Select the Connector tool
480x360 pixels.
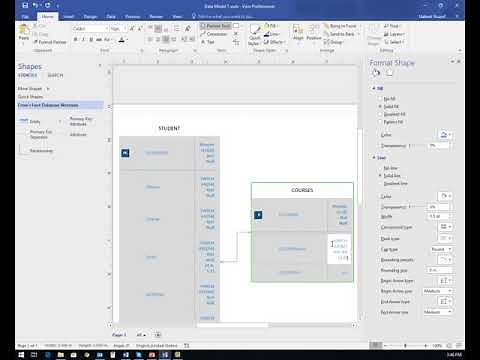214,34
